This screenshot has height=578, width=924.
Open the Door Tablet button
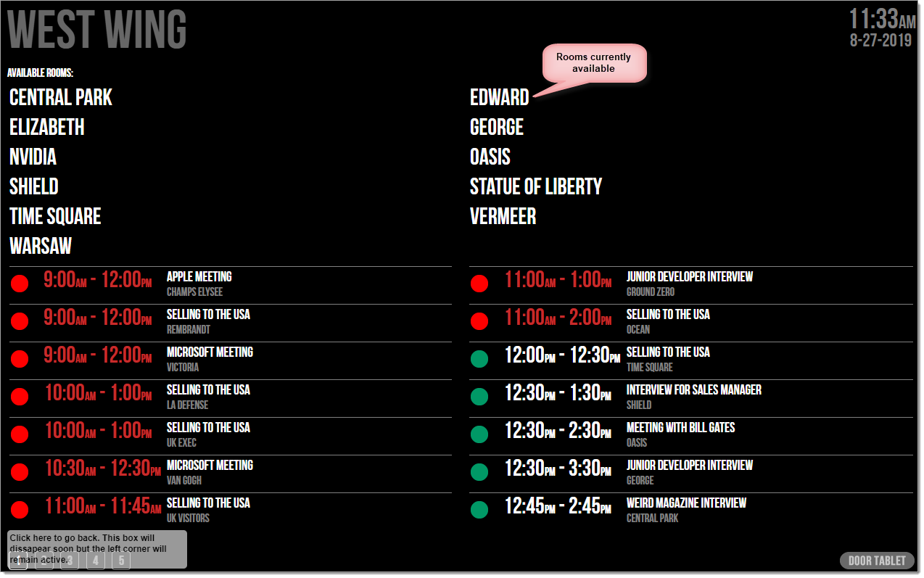[x=877, y=561]
